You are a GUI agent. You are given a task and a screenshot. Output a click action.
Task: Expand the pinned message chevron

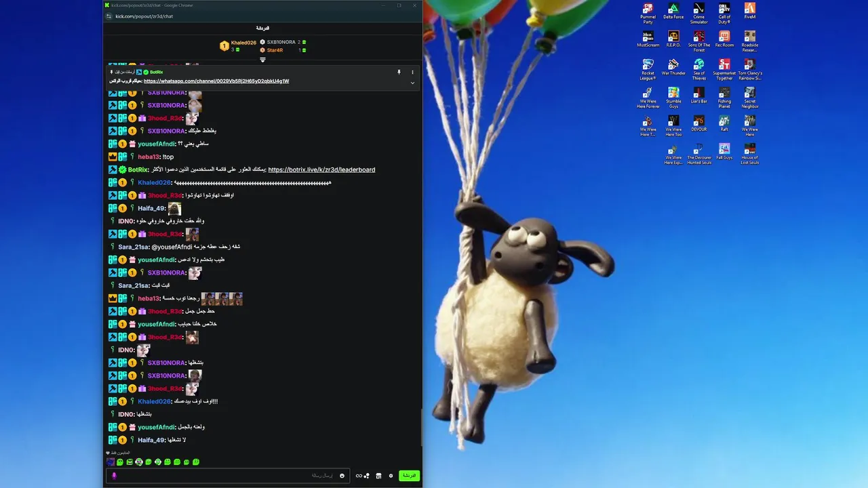pyautogui.click(x=412, y=83)
